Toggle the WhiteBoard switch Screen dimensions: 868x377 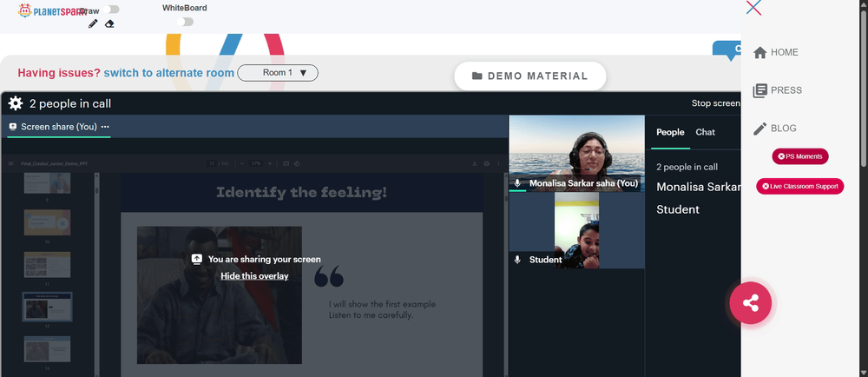pos(186,22)
